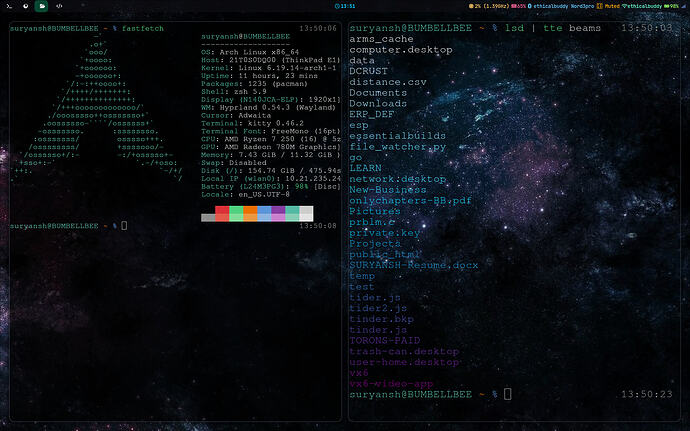Screen dimensions: 690x431
Task: Click the 'Kernel' line in fastfetch output
Action: point(268,68)
